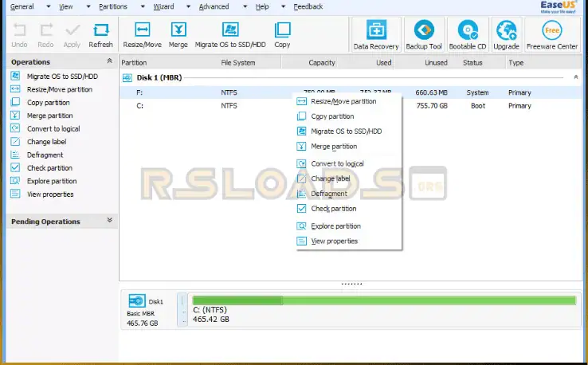
Task: Collapse the Operations panel
Action: (x=109, y=61)
